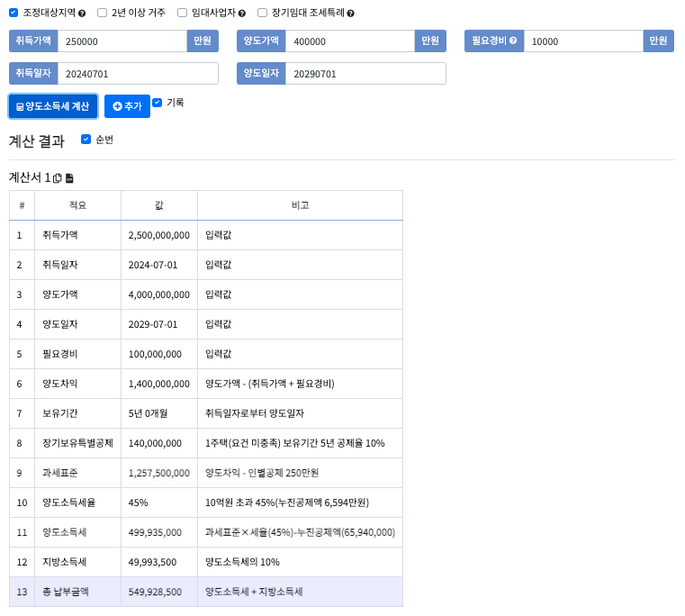Image resolution: width=685 pixels, height=616 pixels.
Task: Toggle the 기록 checkbox
Action: click(158, 103)
